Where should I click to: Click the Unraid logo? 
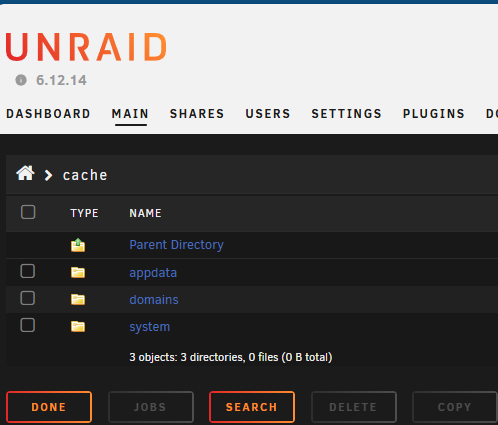point(86,47)
